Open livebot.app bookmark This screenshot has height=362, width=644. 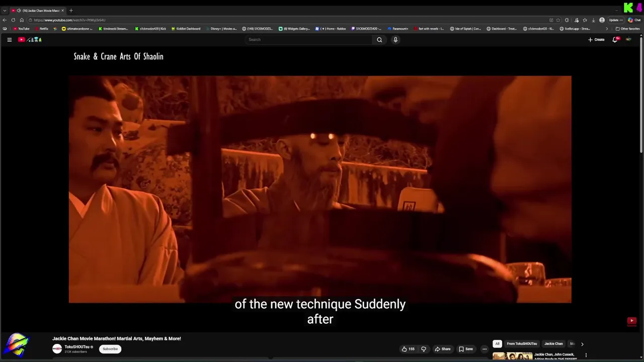(575, 29)
